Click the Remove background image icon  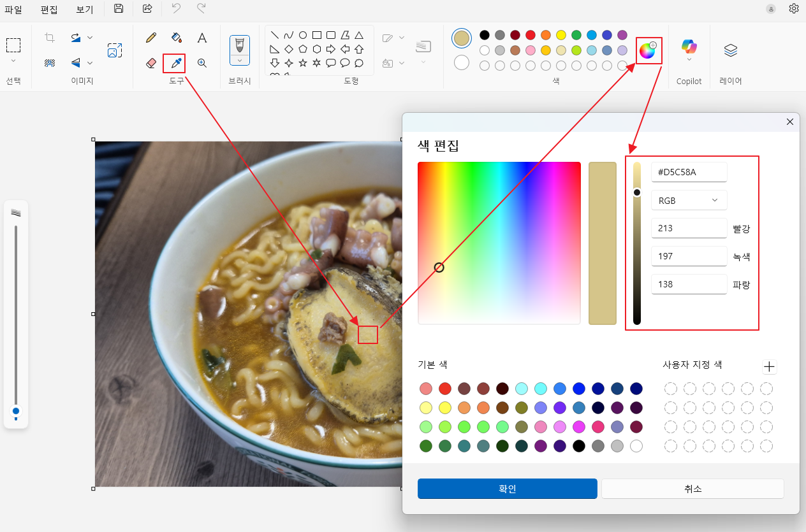coord(50,62)
